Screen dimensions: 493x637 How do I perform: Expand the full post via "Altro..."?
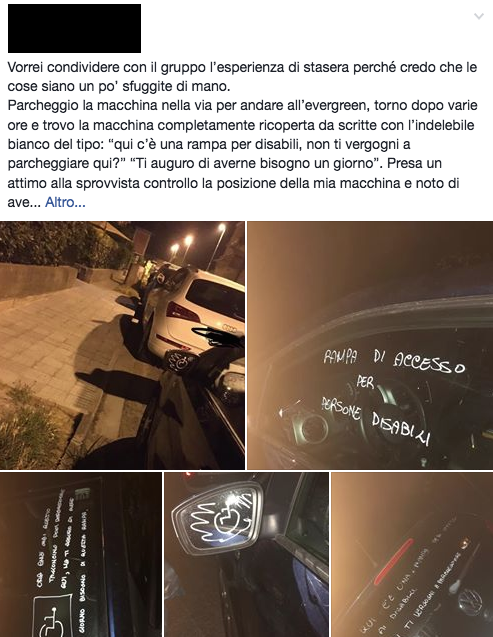[65, 202]
